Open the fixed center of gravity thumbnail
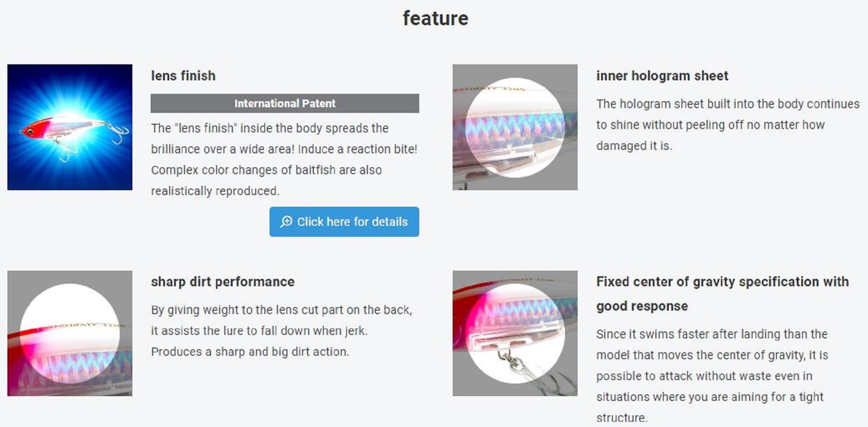Viewport: 868px width, 427px height. 515,333
